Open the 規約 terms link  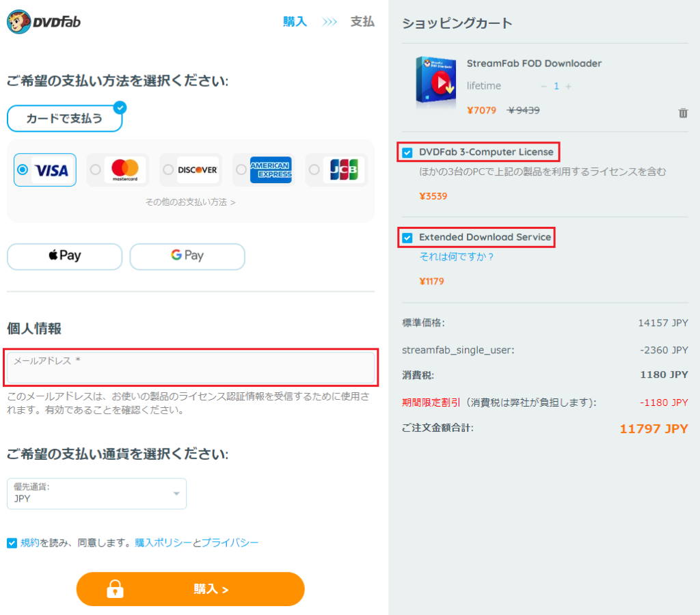coord(30,543)
